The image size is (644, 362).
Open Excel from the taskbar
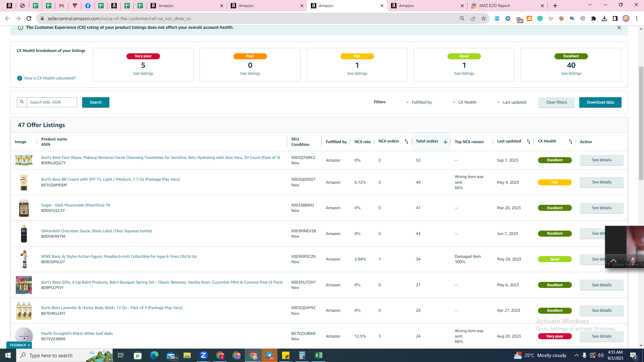point(319,355)
